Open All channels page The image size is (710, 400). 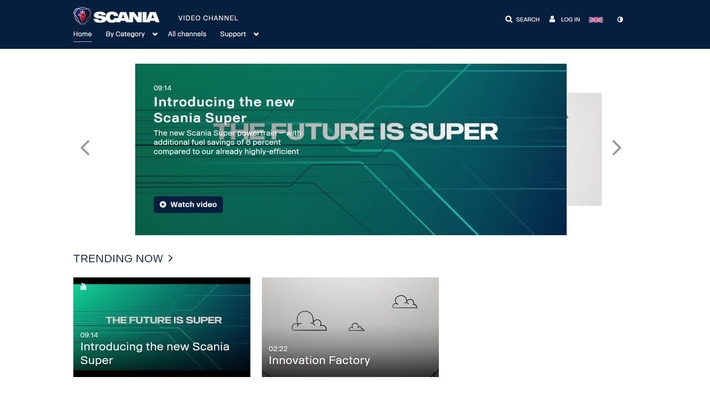[187, 34]
